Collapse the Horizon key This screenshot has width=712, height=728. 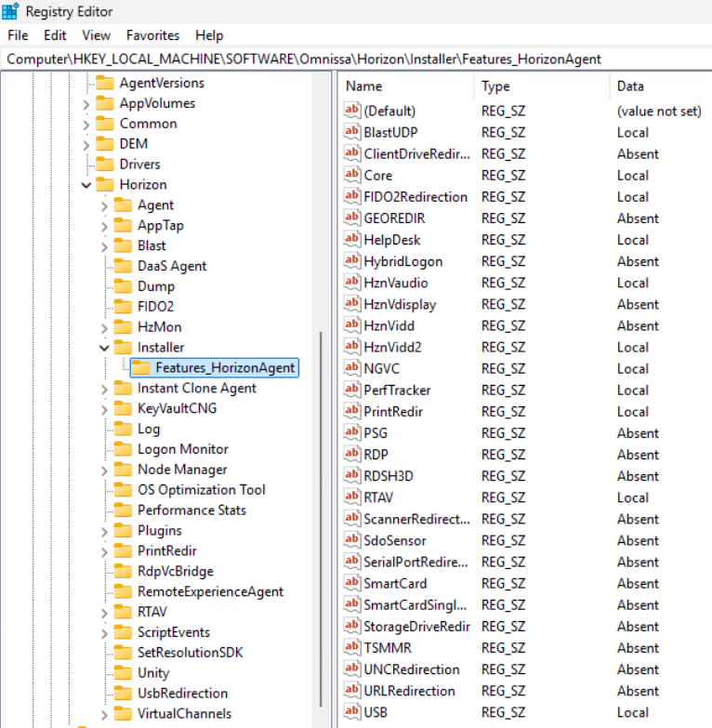tap(86, 185)
